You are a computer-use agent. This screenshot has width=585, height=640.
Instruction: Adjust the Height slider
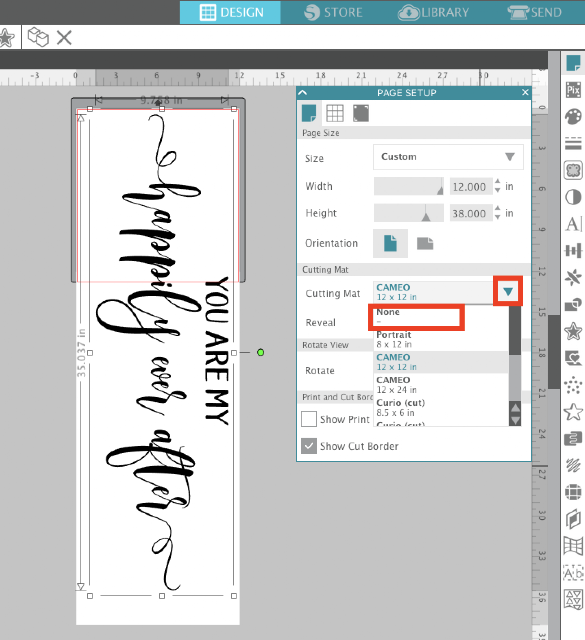pos(409,213)
